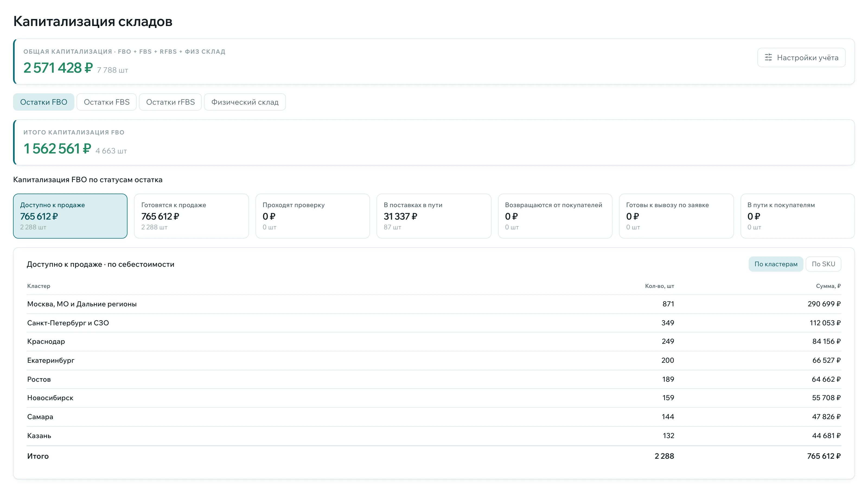Click the Самара cluster row

pyautogui.click(x=434, y=417)
